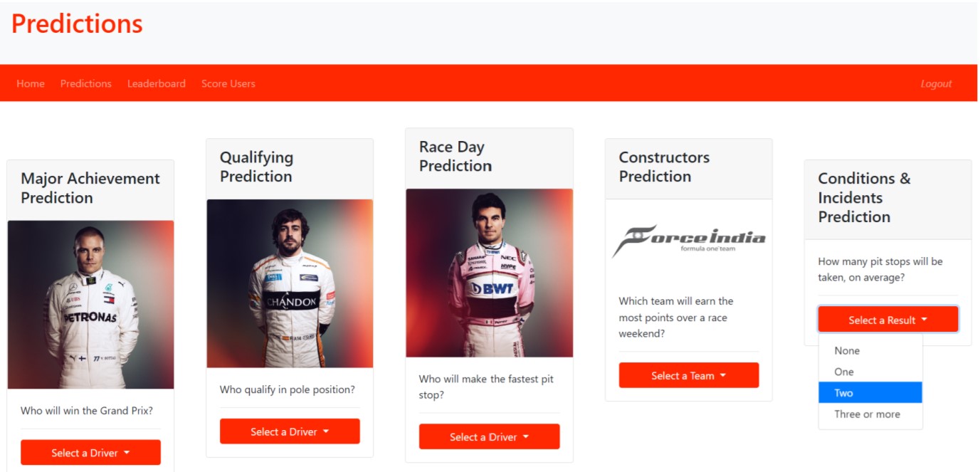Go to the Home page link
The height and width of the screenshot is (472, 980).
tap(31, 83)
